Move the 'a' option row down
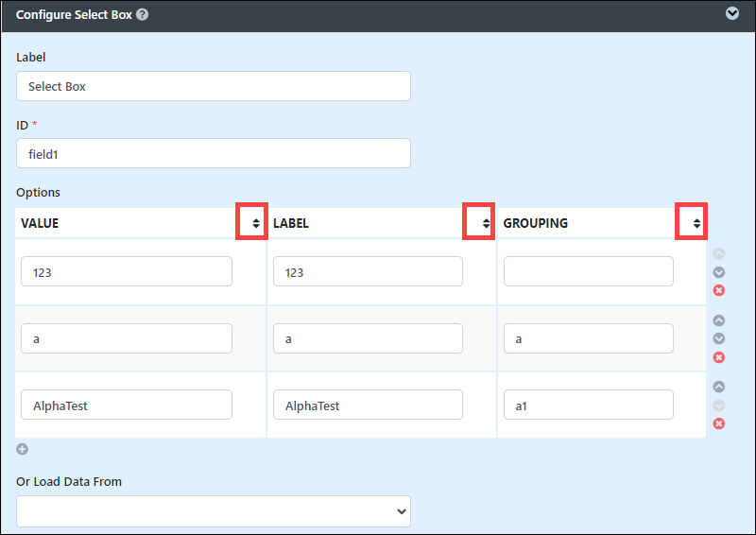Image resolution: width=756 pixels, height=535 pixels. 719,338
